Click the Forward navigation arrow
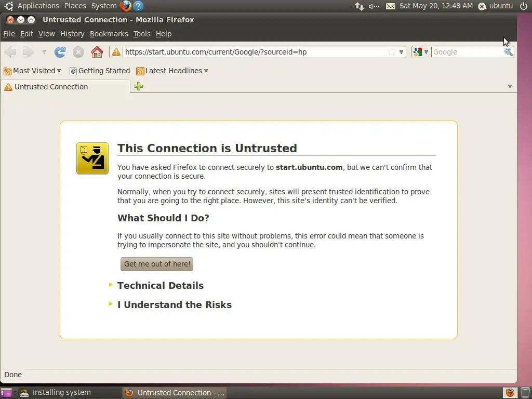The height and width of the screenshot is (399, 532). 28,52
